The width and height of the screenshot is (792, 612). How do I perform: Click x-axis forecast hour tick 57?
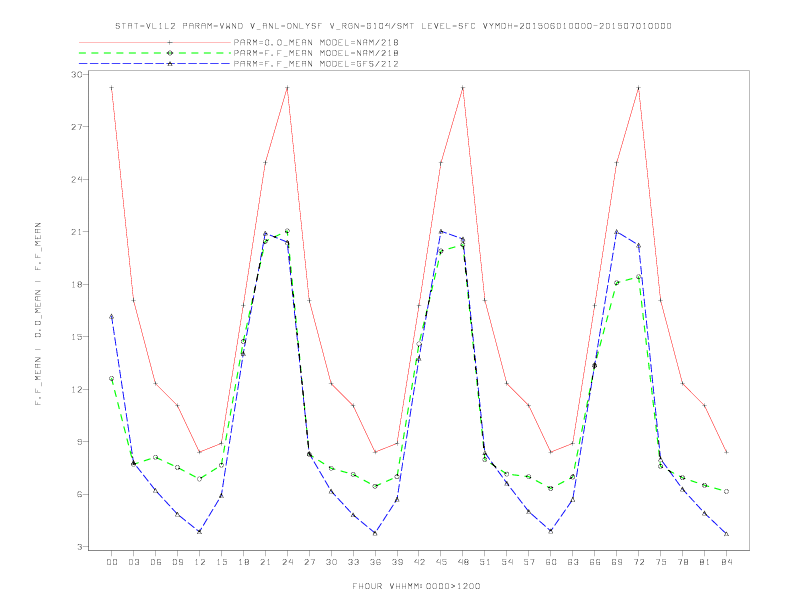529,562
